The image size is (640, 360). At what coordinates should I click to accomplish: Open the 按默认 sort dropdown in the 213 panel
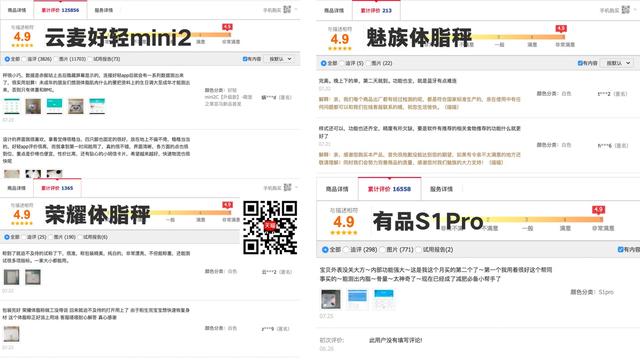(x=618, y=63)
